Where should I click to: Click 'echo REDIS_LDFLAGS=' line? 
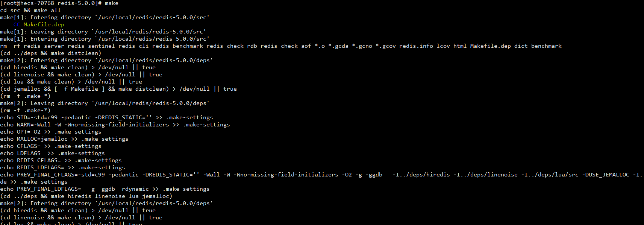(x=62, y=167)
